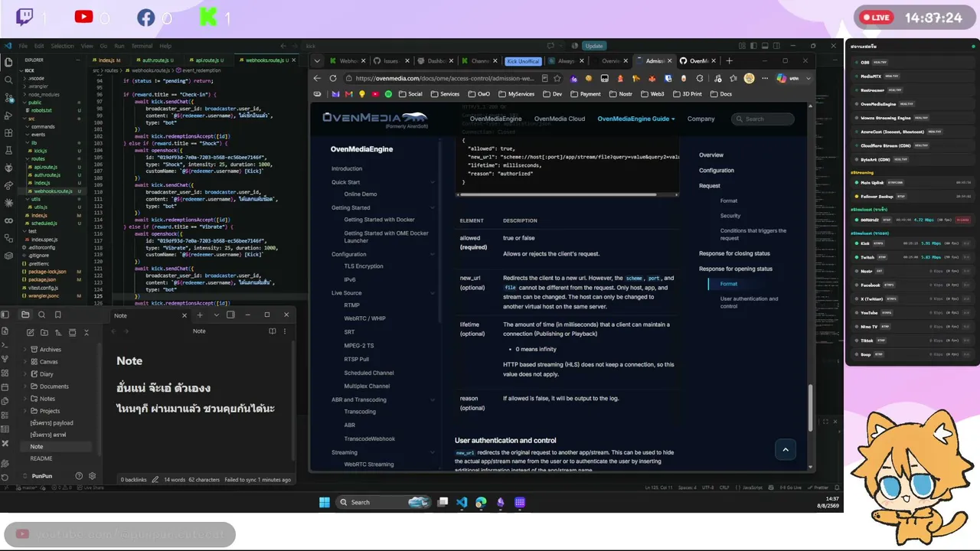Open new browser tab plus button

(729, 60)
